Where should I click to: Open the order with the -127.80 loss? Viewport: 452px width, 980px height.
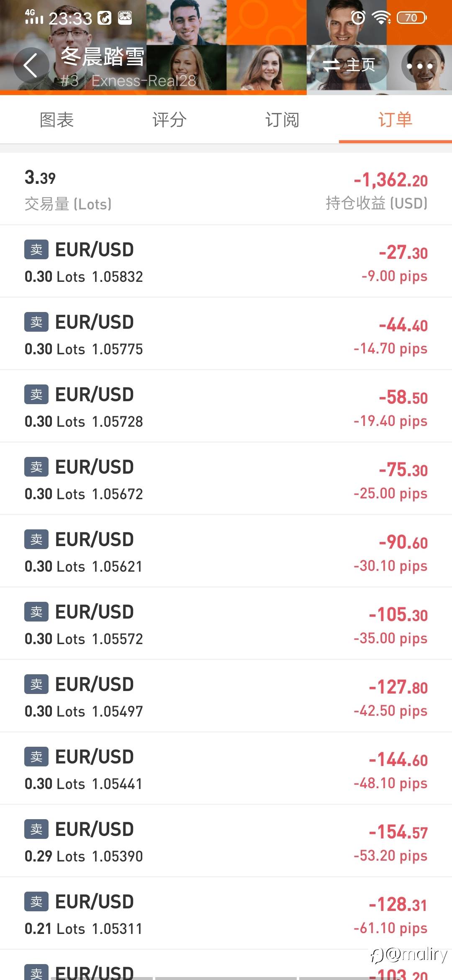pyautogui.click(x=226, y=696)
